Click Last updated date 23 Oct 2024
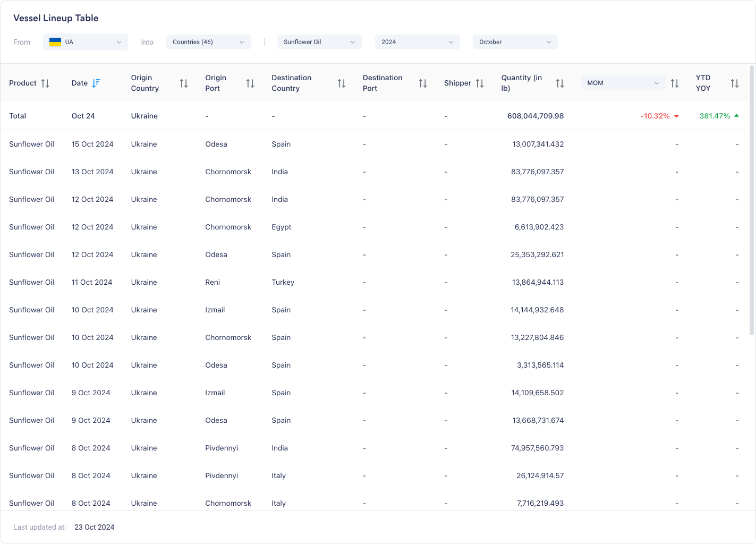Viewport: 756px width, 544px height. [x=95, y=527]
